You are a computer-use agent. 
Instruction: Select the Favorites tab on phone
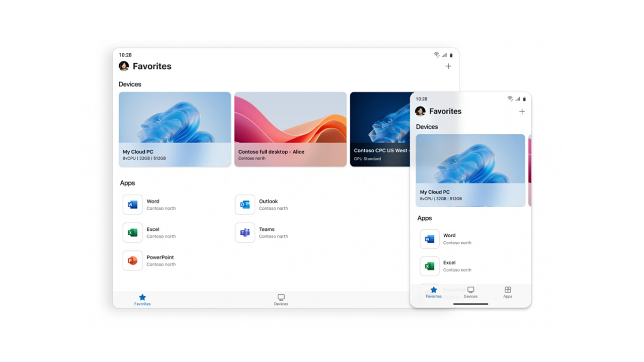434,292
